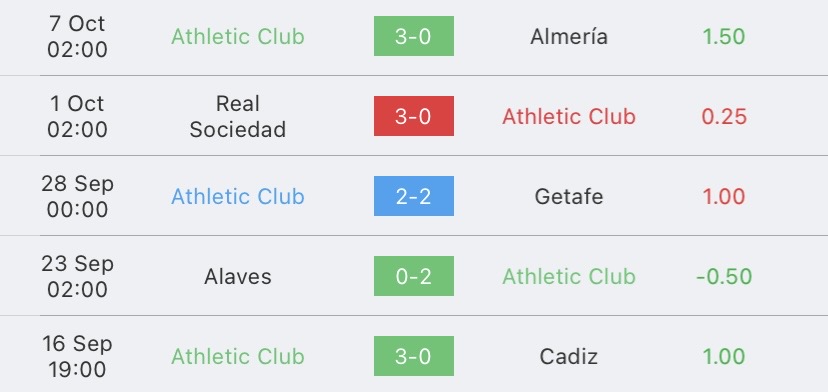
Task: Select the Alaves team name
Action: 238,276
